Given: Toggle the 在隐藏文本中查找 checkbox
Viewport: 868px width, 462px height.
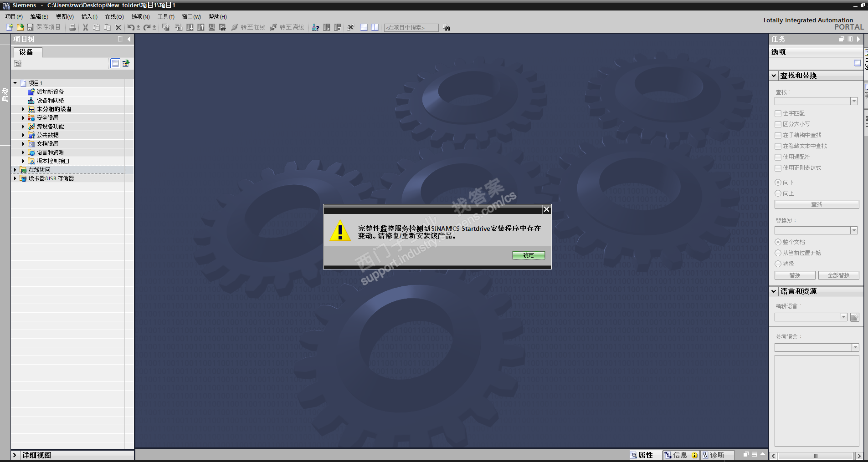Looking at the screenshot, I should pos(778,146).
